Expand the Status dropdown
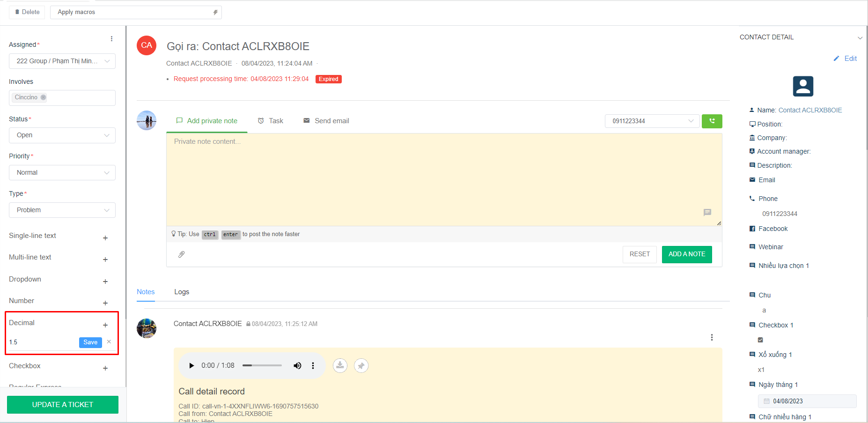Viewport: 868px width, 423px height. pos(62,135)
